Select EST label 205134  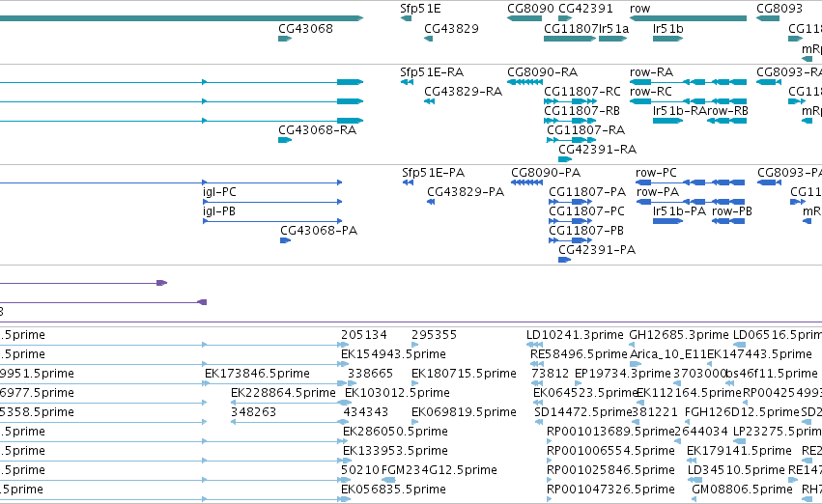click(364, 335)
